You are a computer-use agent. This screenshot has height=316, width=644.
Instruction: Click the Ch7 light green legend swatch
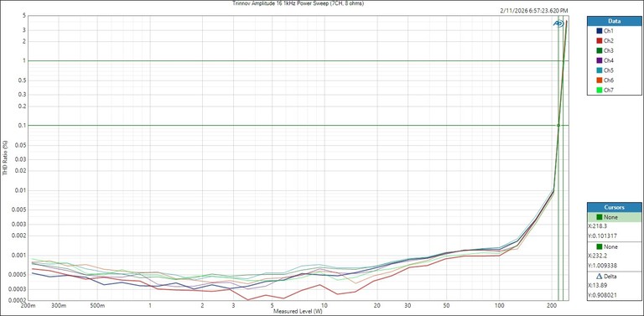coord(600,90)
